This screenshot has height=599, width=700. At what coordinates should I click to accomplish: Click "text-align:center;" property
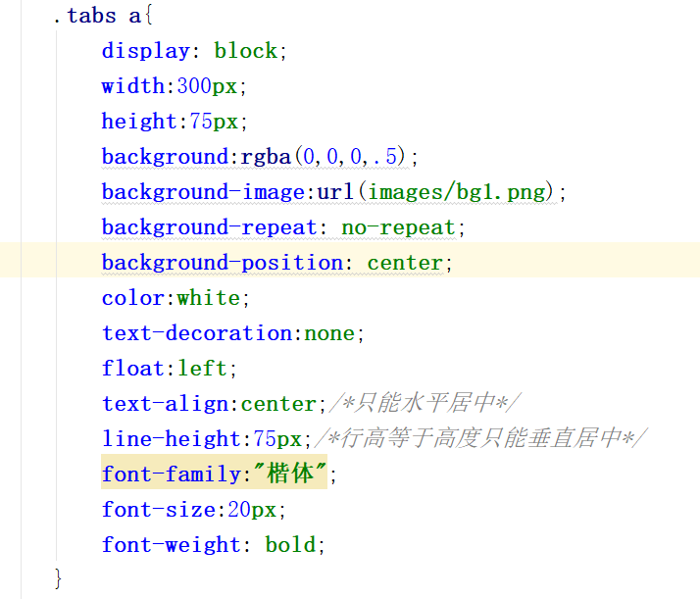point(215,404)
